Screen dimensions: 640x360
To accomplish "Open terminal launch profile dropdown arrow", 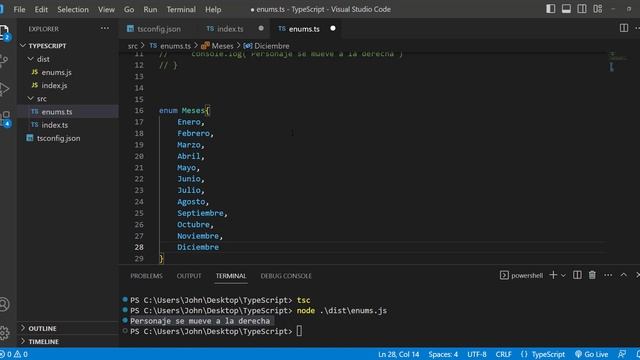I will pos(563,276).
